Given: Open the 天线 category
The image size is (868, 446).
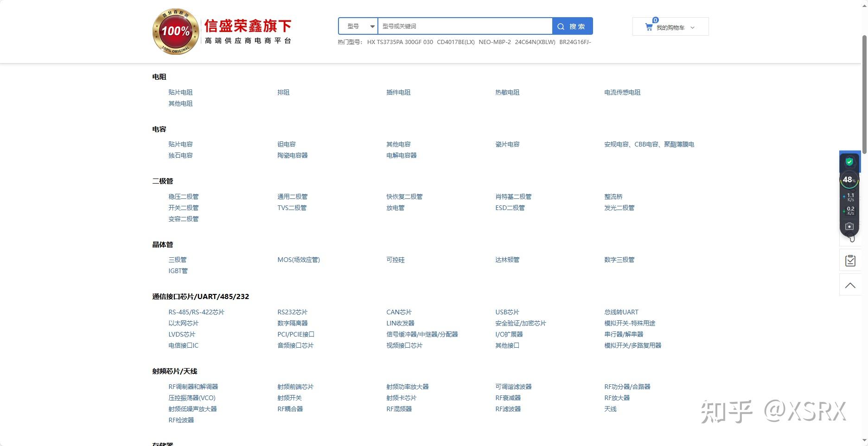Looking at the screenshot, I should click(x=610, y=409).
